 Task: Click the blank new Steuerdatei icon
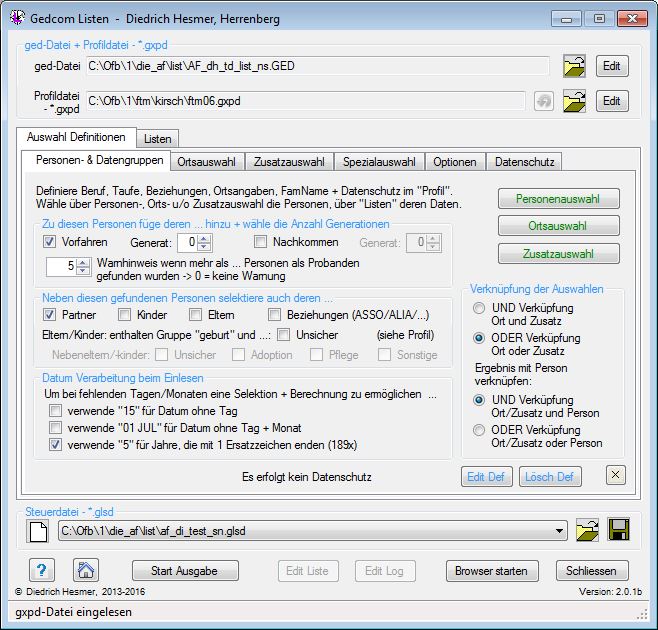(38, 531)
